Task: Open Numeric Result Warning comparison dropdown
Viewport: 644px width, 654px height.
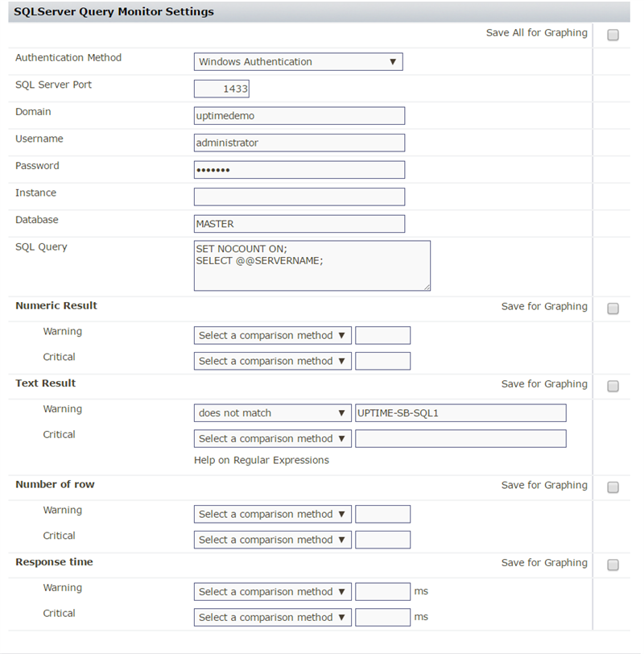Action: pos(273,335)
